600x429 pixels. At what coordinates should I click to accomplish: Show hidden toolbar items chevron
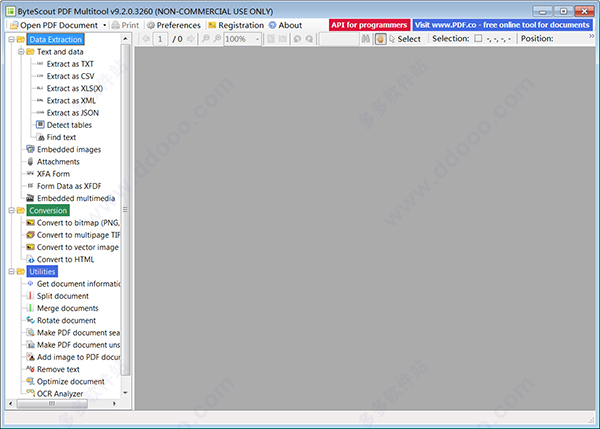[x=592, y=36]
